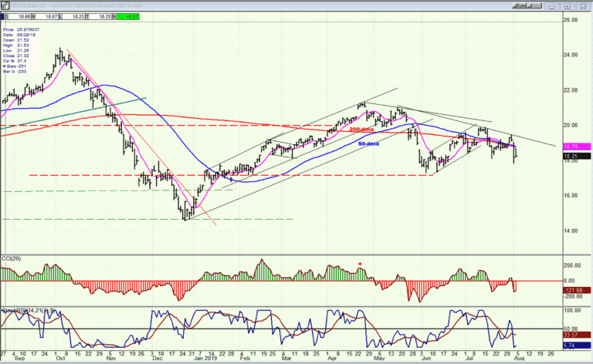
Task: Click the magenta 18.78 price label
Action: tap(576, 147)
